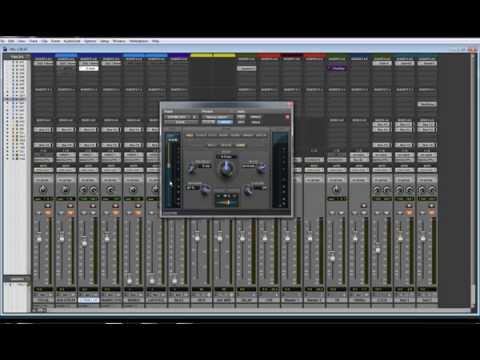This screenshot has height=360, width=480.
Task: Toggle the highlighted third option above the center knob
Action: point(240,145)
